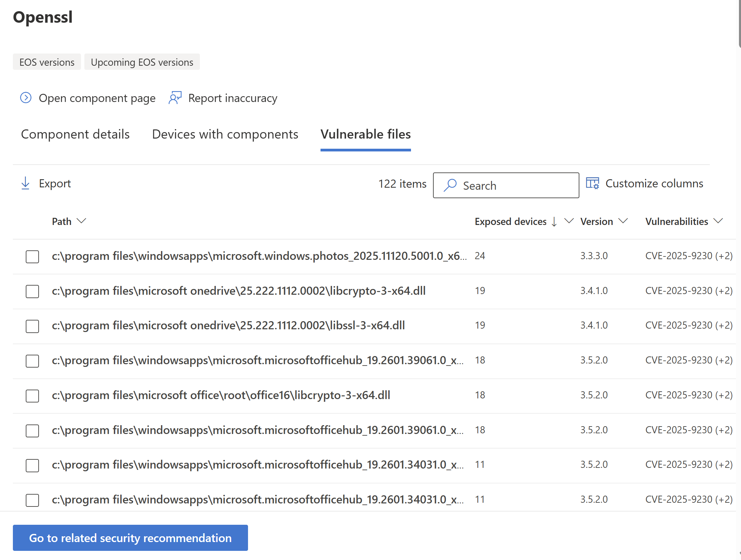Click the Report inaccuracy icon

(175, 98)
